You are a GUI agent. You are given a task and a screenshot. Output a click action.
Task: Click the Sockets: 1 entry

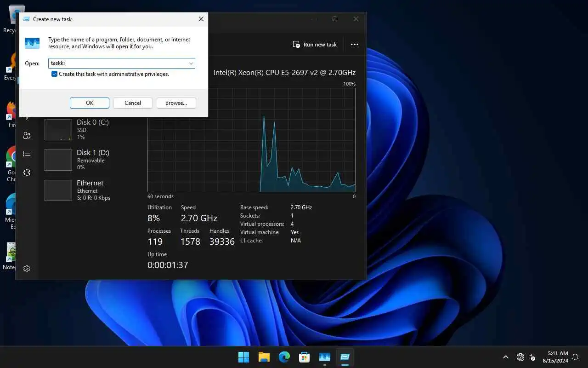pos(267,216)
